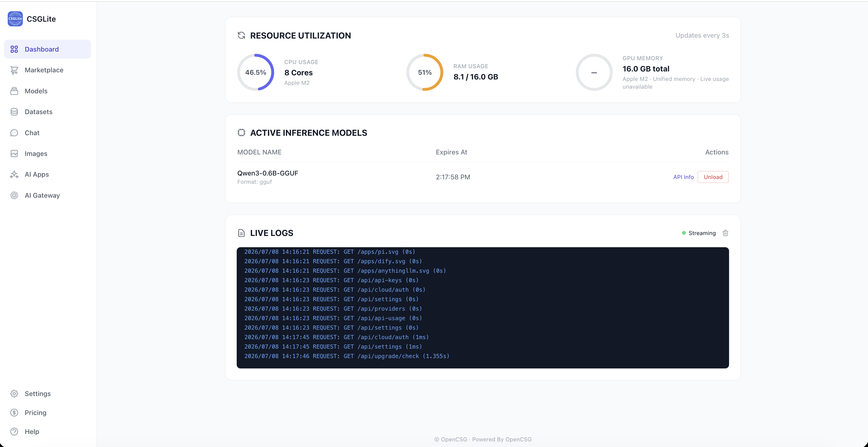The width and height of the screenshot is (868, 447).
Task: Click the CPU usage progress ring
Action: click(256, 72)
